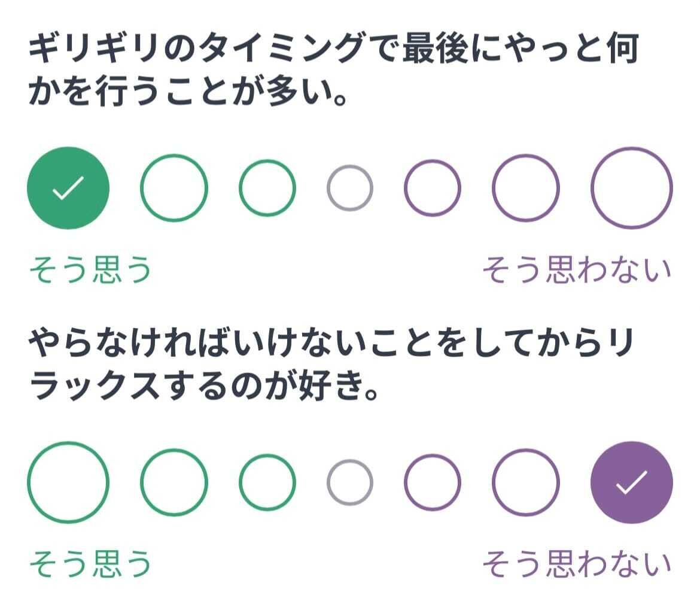Image resolution: width=700 pixels, height=601 pixels.
Task: Select medium purple circle for the relax question
Action: click(526, 482)
